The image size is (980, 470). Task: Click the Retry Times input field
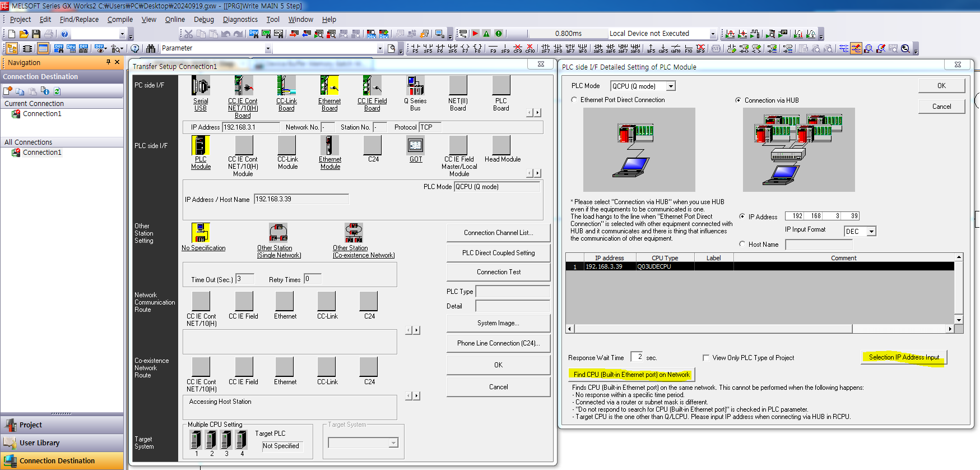[313, 279]
